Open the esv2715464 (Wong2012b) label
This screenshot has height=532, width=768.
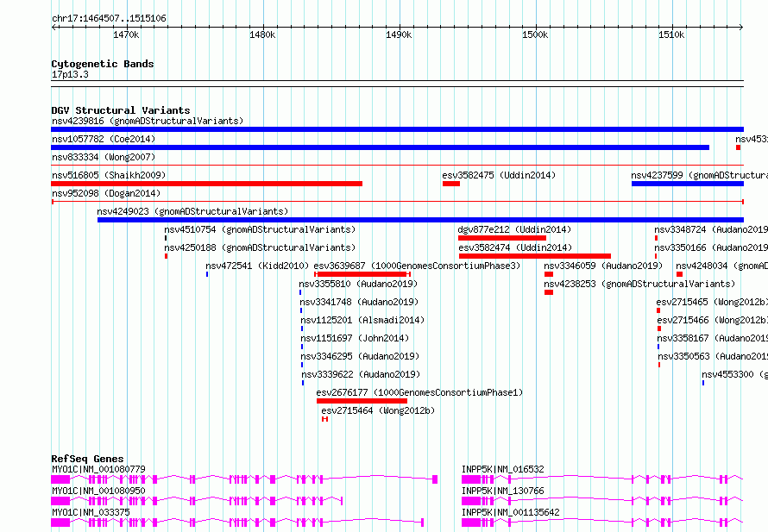pos(378,410)
